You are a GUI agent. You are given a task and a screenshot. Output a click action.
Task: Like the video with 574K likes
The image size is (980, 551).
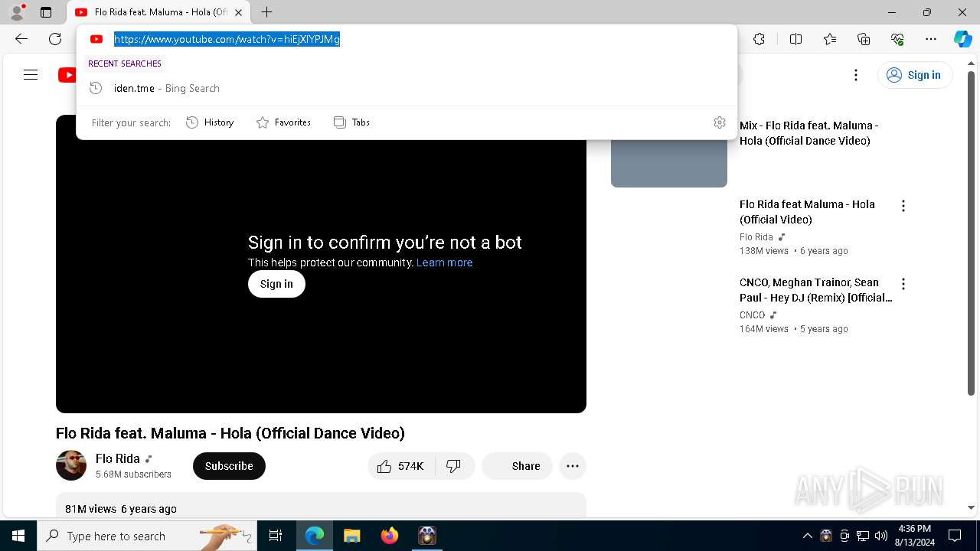[x=401, y=466]
